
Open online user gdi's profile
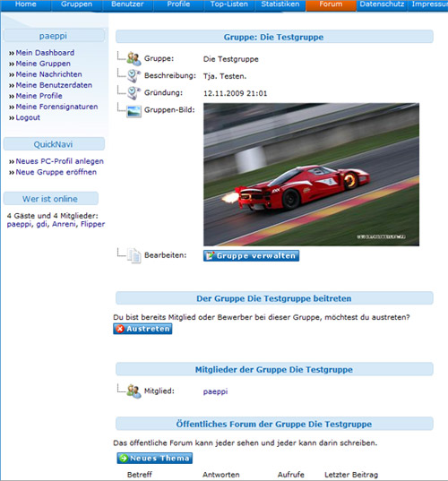42,224
